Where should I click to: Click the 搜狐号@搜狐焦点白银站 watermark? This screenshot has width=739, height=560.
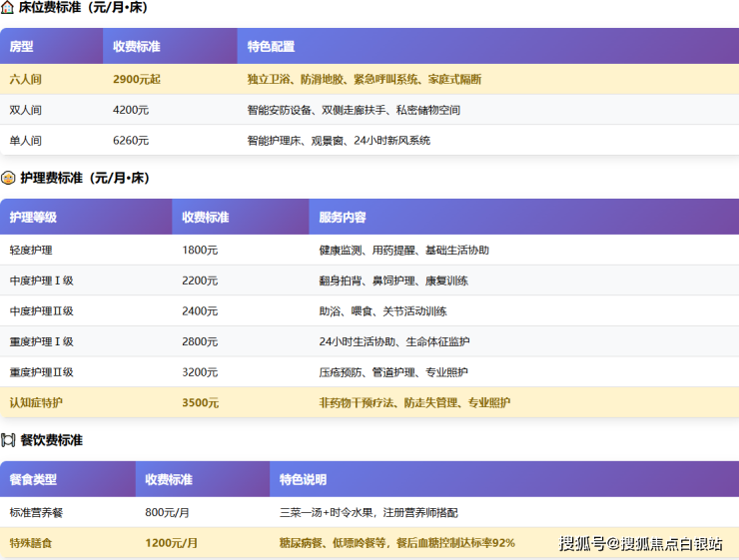coord(640,544)
